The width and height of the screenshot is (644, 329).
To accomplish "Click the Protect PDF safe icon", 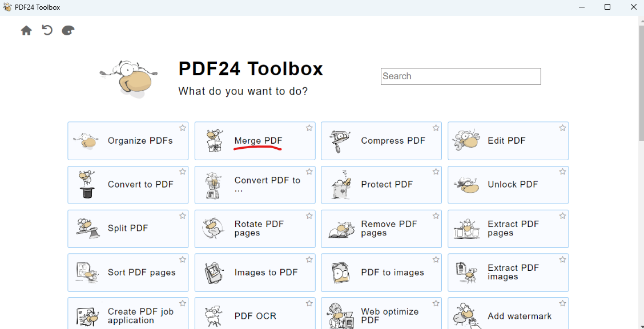I will coord(341,185).
